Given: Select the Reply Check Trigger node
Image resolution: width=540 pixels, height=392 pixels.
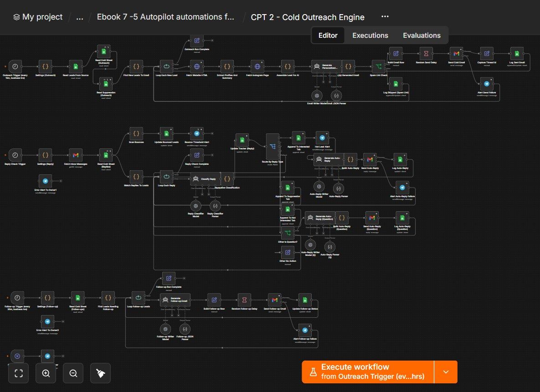Looking at the screenshot, I should point(15,155).
